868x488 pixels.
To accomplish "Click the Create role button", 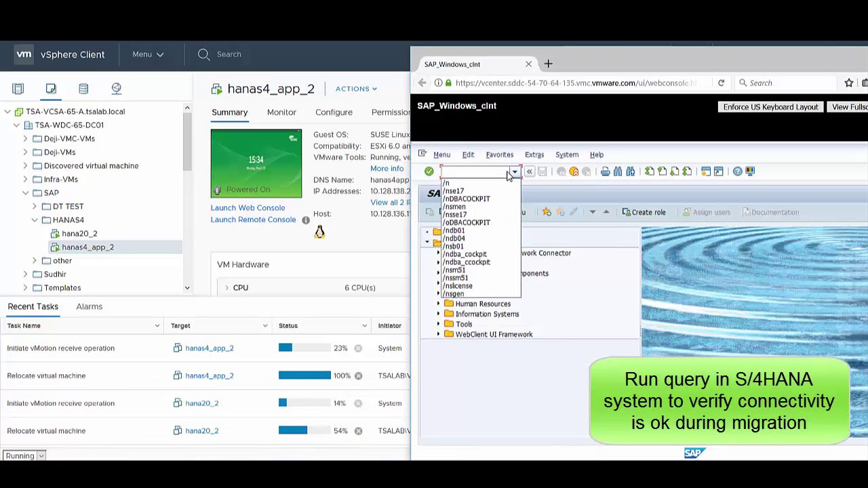I will [644, 212].
